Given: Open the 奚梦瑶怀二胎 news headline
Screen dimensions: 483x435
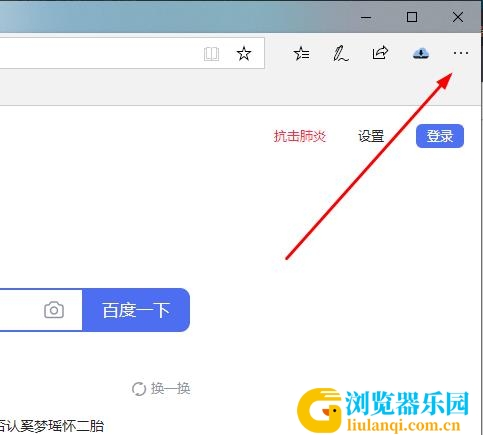Looking at the screenshot, I should [52, 426].
